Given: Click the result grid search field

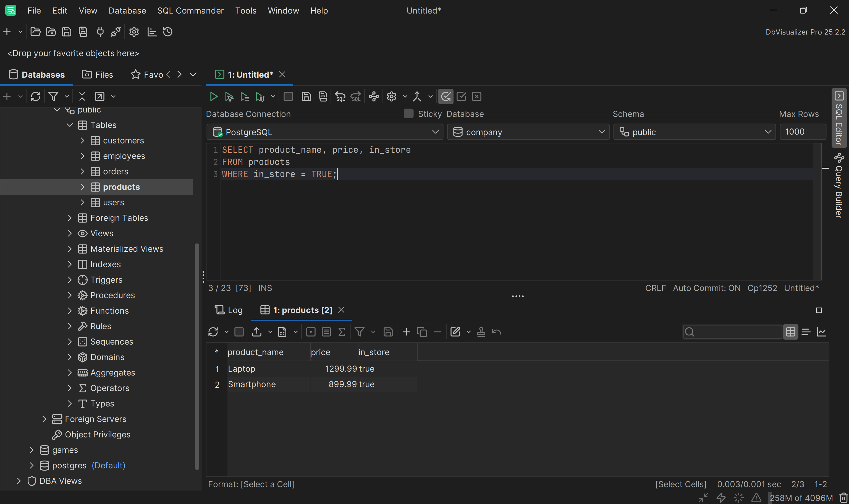Looking at the screenshot, I should pos(732,332).
